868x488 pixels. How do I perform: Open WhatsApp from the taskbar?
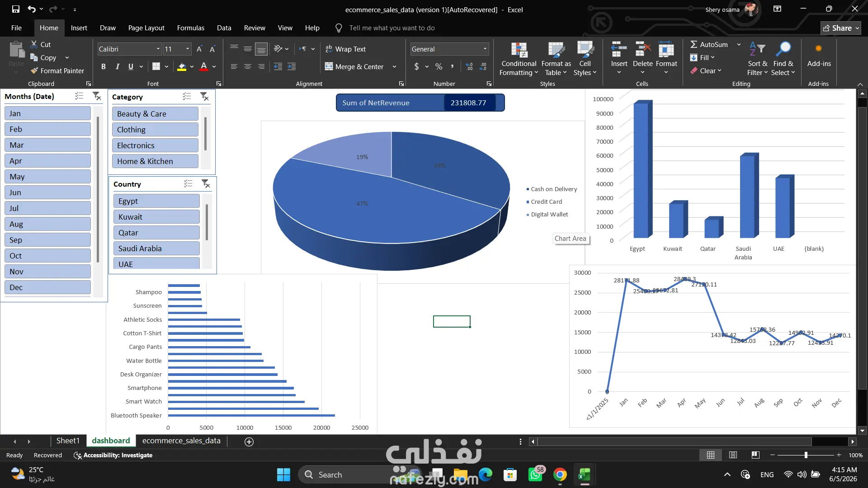click(536, 474)
